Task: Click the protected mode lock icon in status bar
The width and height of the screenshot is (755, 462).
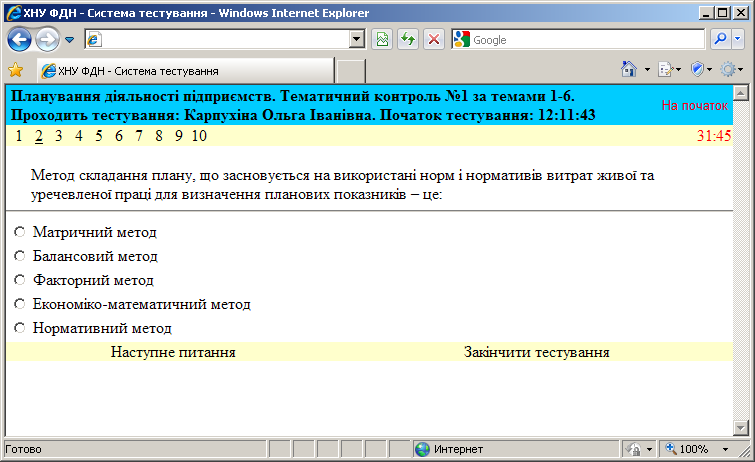Action: coord(634,449)
